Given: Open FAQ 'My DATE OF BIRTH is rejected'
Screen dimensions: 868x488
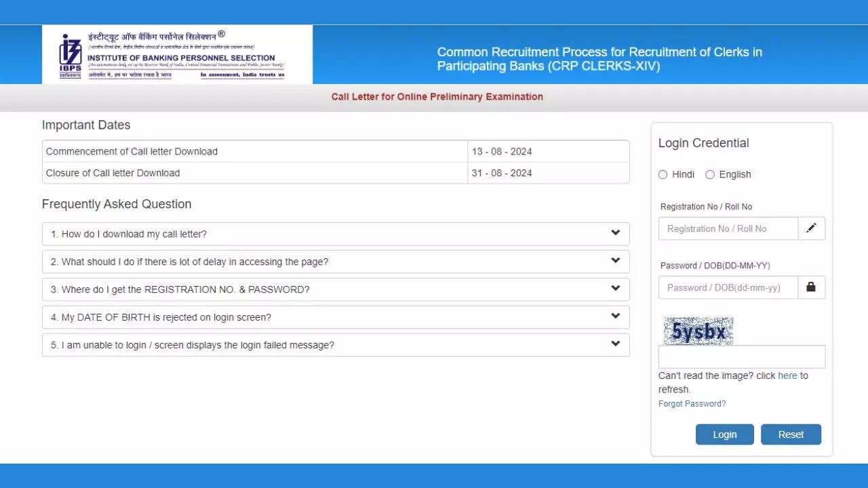Looking at the screenshot, I should coord(161,317).
